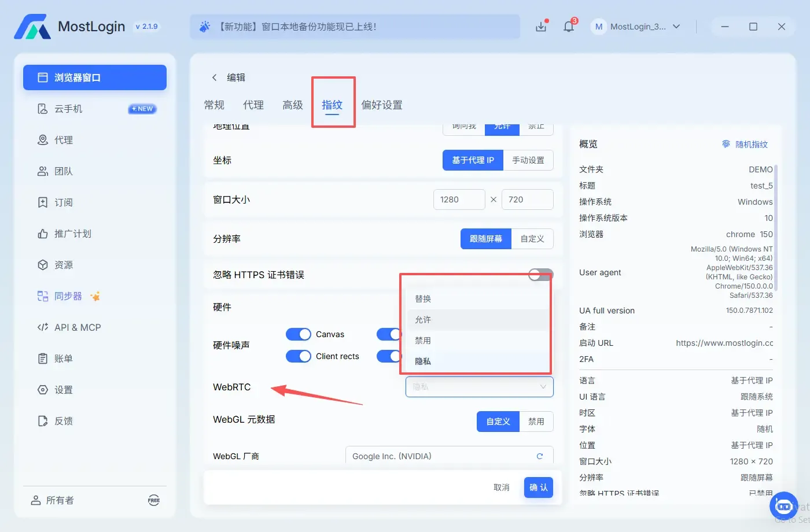
Task: Open the 账单 sidebar icon
Action: (x=43, y=359)
